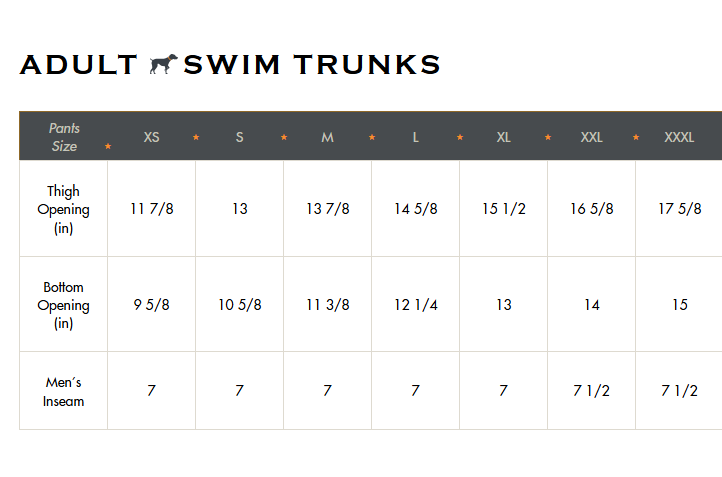Image resolution: width=722 pixels, height=477 pixels.
Task: Click the Pants Size header label
Action: tap(64, 137)
